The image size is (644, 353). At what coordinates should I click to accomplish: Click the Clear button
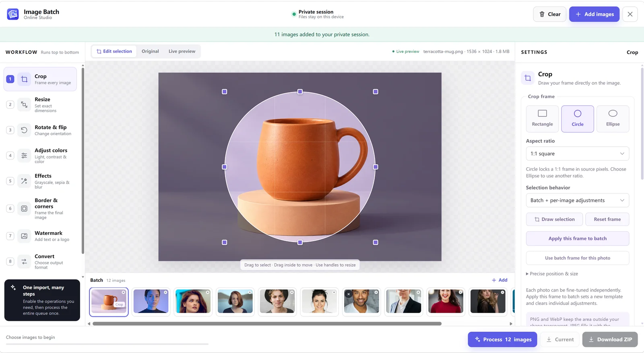[x=550, y=14]
